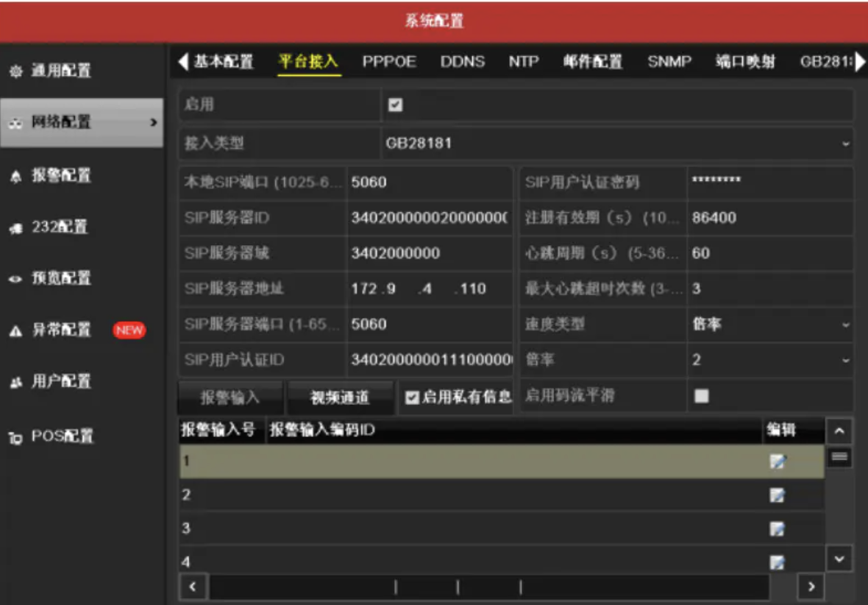Edit alarm input row 1 via pencil icon

(778, 461)
